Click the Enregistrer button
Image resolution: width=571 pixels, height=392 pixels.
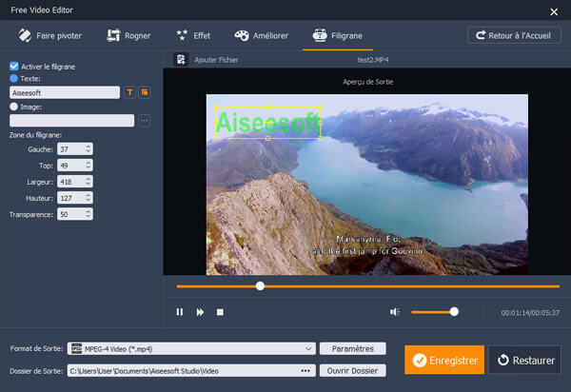click(443, 360)
